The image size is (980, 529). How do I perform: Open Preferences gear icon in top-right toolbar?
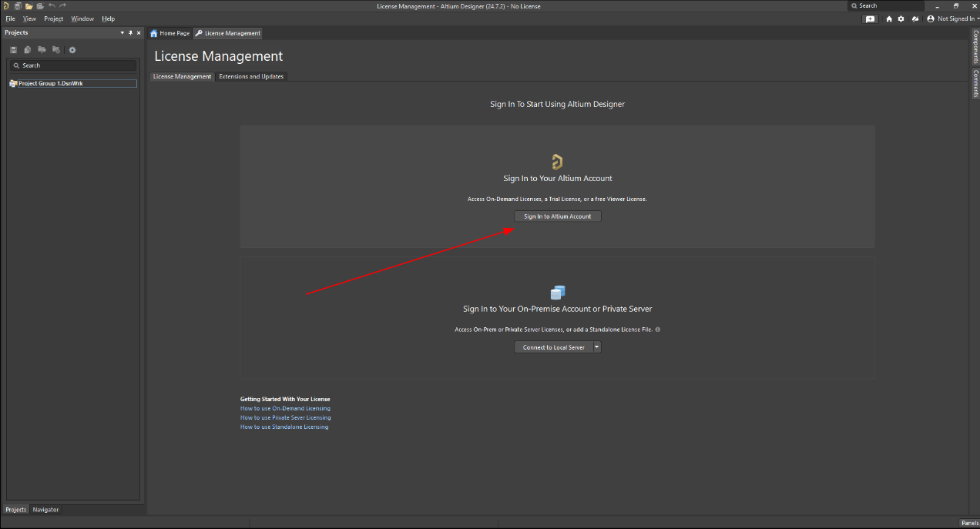(901, 19)
